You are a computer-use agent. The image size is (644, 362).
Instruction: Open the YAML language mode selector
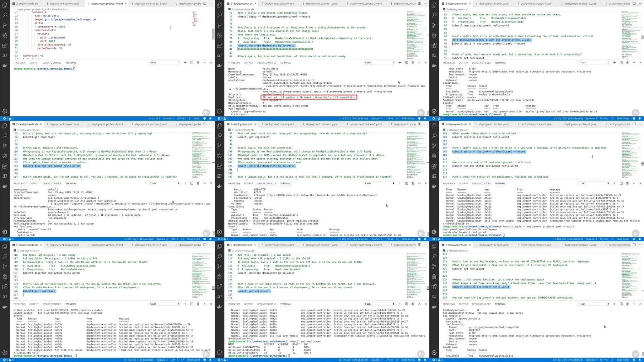(x=197, y=119)
